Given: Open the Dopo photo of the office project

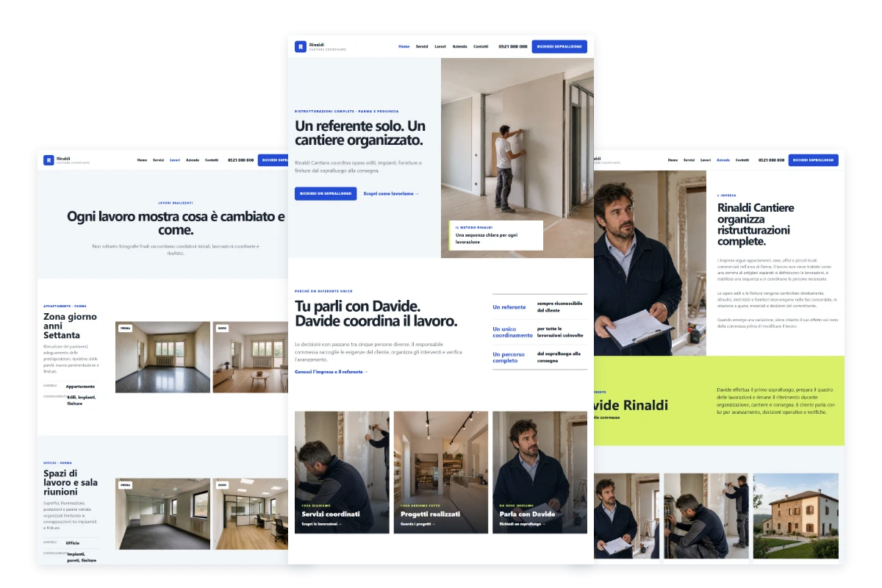Looking at the screenshot, I should 251,514.
